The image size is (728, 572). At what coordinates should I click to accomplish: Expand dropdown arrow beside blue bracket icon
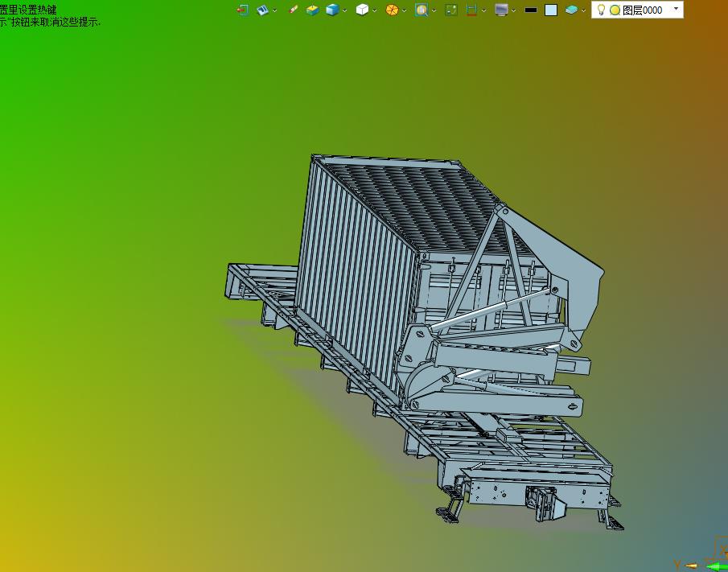(x=483, y=10)
